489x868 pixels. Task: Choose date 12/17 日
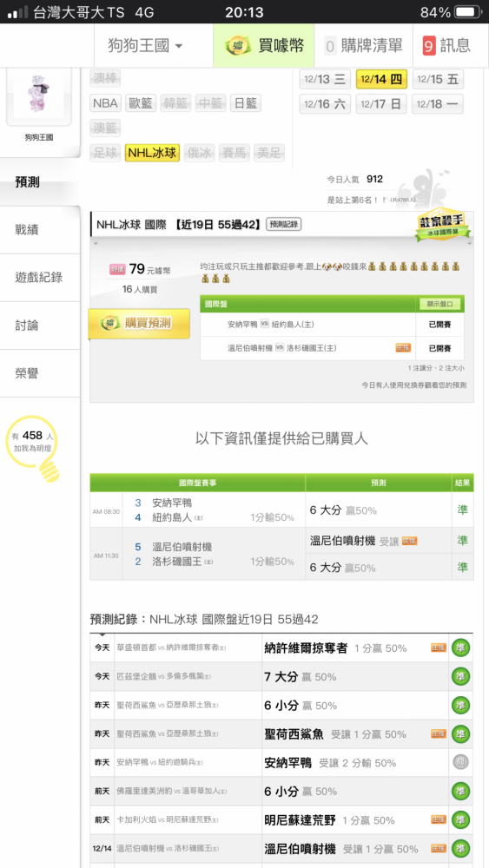(381, 104)
